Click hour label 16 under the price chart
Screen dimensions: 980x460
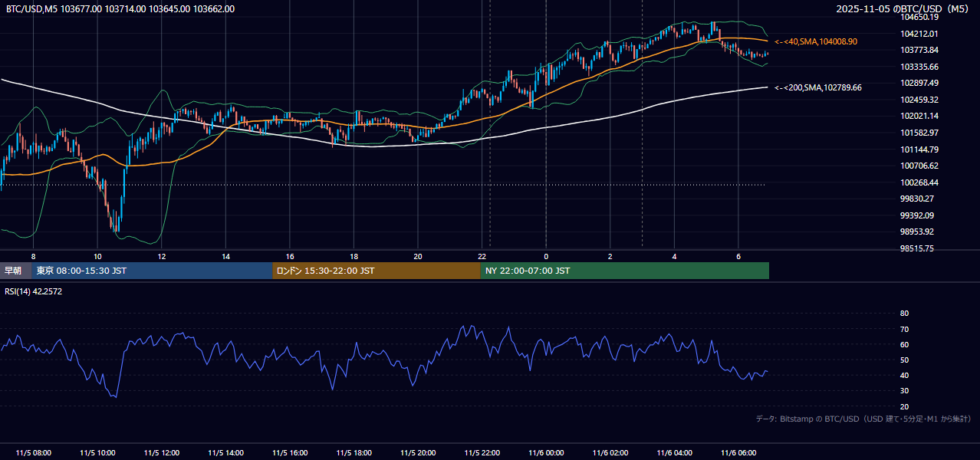[290, 256]
